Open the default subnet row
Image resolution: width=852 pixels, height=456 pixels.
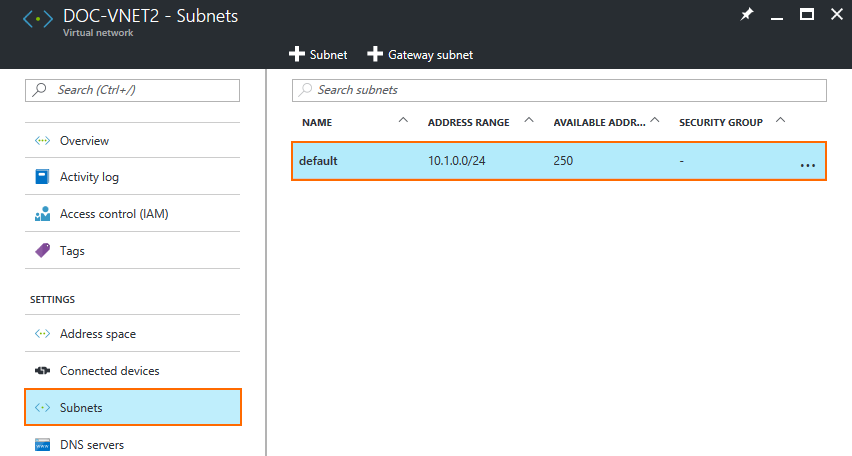(x=559, y=161)
